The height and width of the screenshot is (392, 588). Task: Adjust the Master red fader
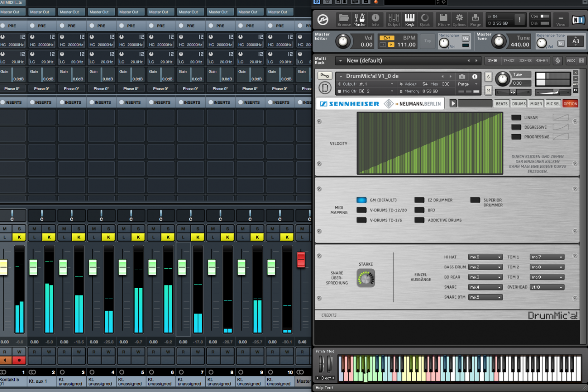coord(301,260)
